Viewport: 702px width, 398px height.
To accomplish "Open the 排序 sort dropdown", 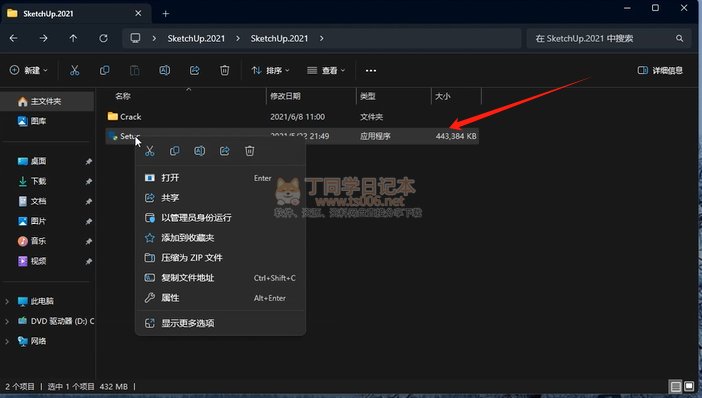I will [270, 70].
